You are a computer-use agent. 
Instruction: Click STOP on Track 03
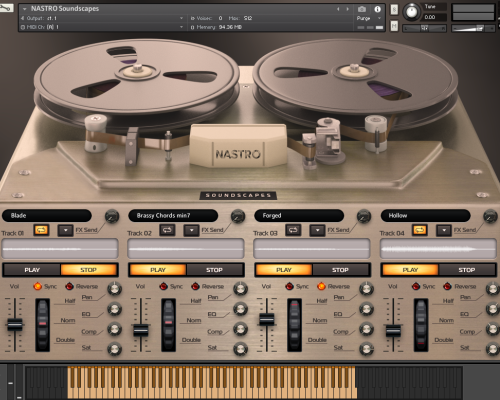[x=341, y=270]
